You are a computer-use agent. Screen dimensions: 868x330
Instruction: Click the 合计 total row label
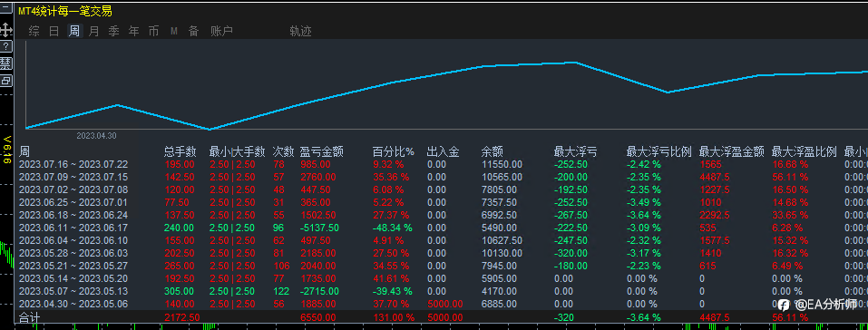point(30,317)
